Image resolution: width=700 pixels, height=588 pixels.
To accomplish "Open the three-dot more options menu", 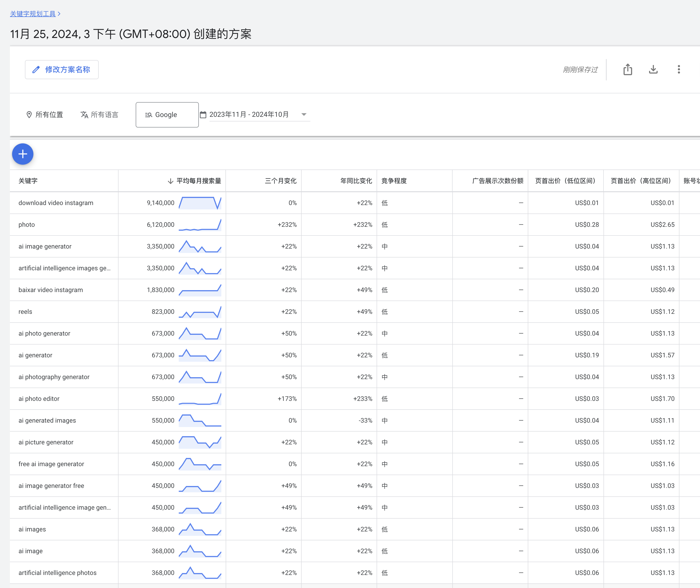I will pyautogui.click(x=679, y=69).
